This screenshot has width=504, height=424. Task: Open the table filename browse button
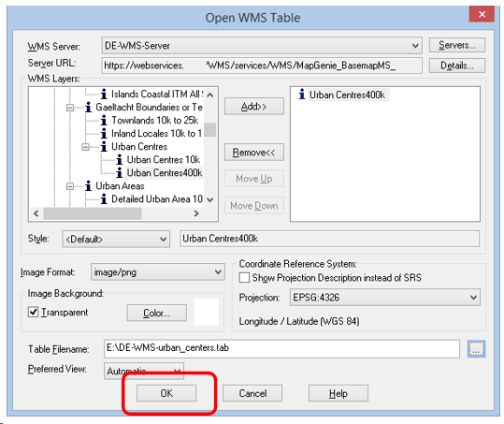click(476, 349)
